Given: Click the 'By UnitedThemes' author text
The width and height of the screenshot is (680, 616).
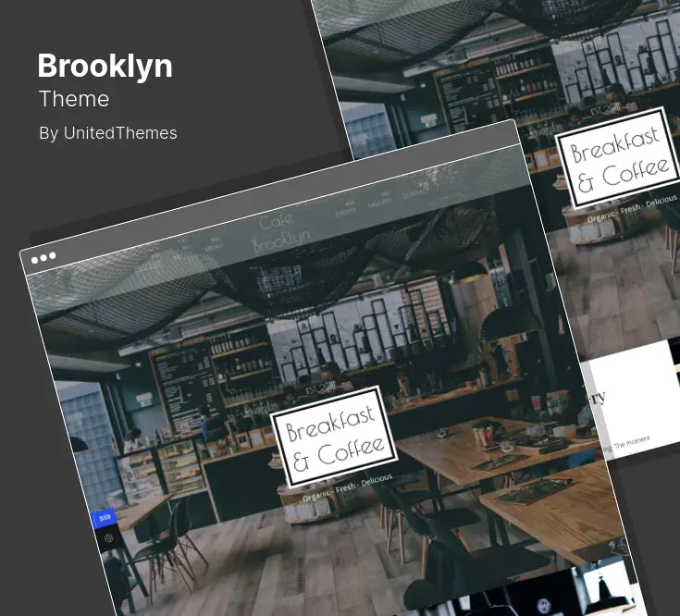Looking at the screenshot, I should (x=108, y=133).
